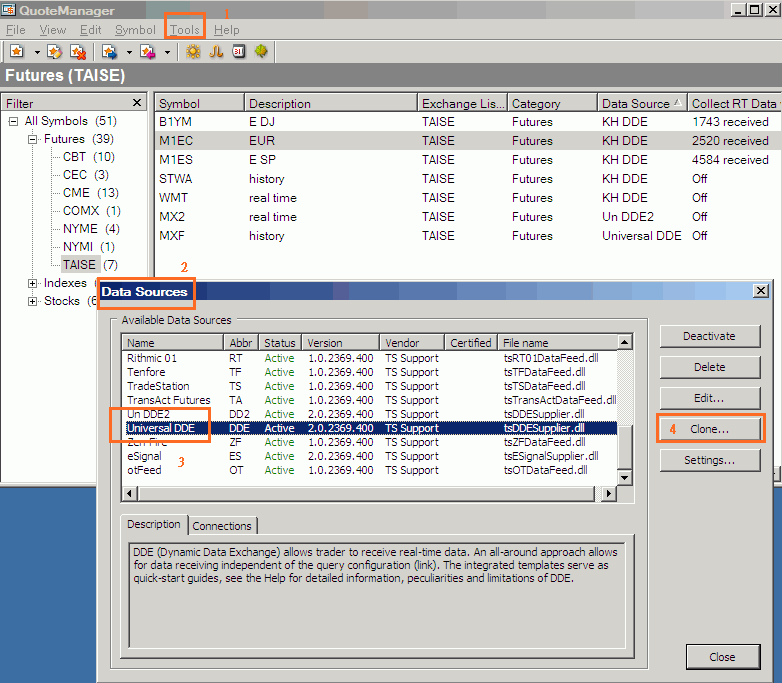Click data source list scroll-down arrow
Image resolution: width=782 pixels, height=683 pixels.
(625, 477)
